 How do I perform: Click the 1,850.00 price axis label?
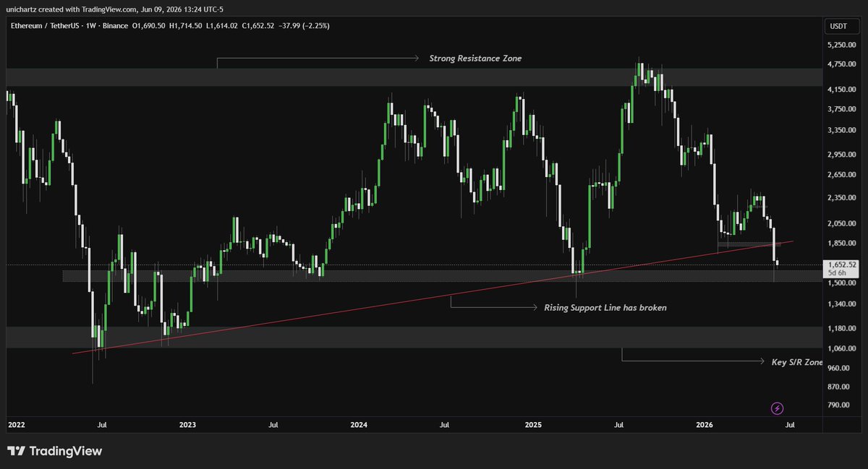[842, 244]
